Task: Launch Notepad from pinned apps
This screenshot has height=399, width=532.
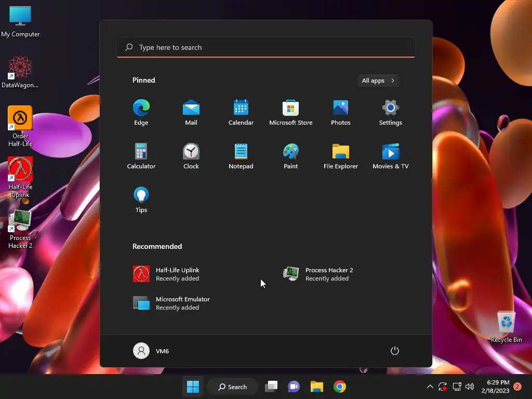Action: click(x=241, y=156)
